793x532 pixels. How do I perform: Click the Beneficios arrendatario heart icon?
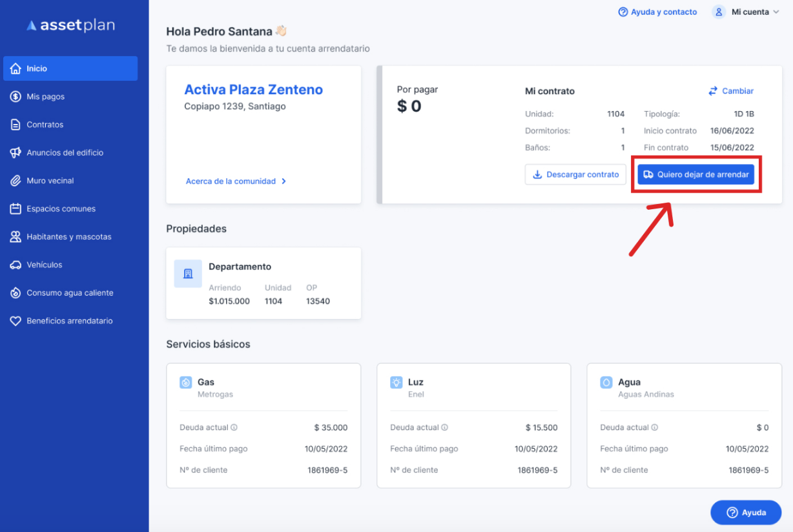15,321
